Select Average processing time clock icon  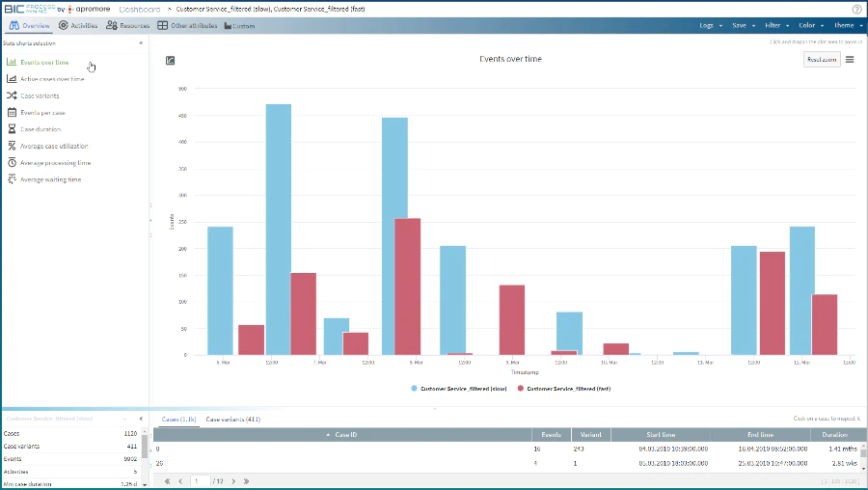coord(12,163)
